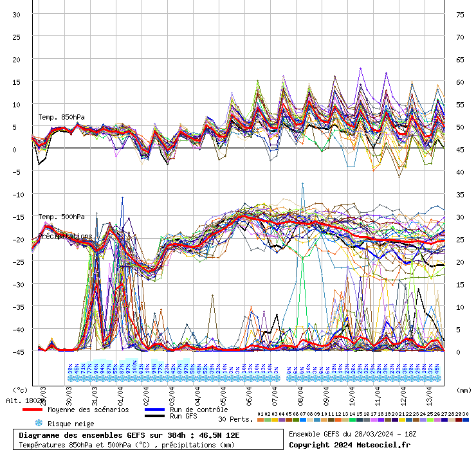Screen dimensions: 476x450
Task: Select the steel blue perturbation 09 swatch
Action: pyautogui.click(x=317, y=420)
